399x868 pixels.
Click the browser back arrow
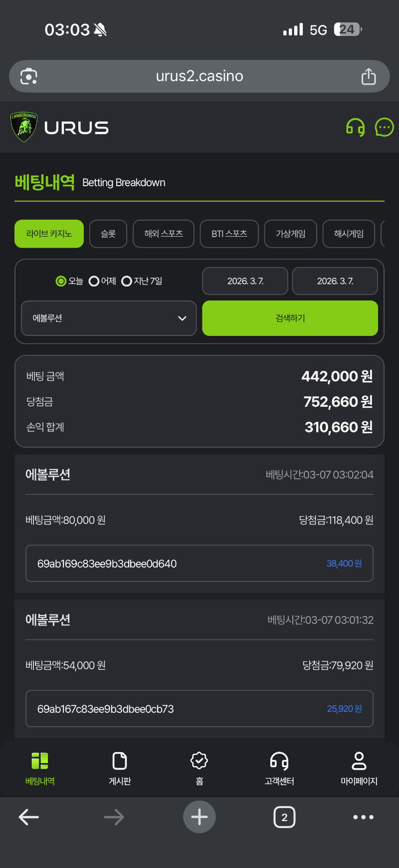pyautogui.click(x=29, y=817)
